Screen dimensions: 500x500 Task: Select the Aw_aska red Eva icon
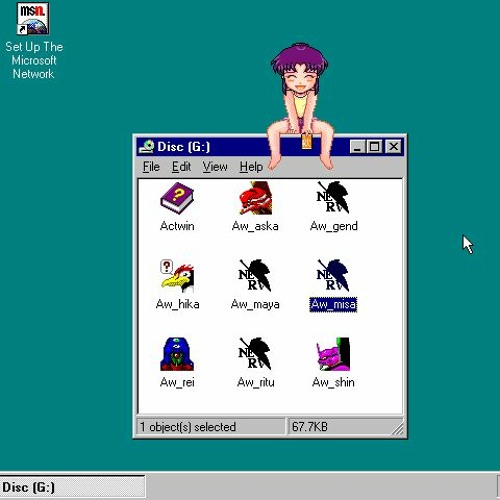pos(255,198)
